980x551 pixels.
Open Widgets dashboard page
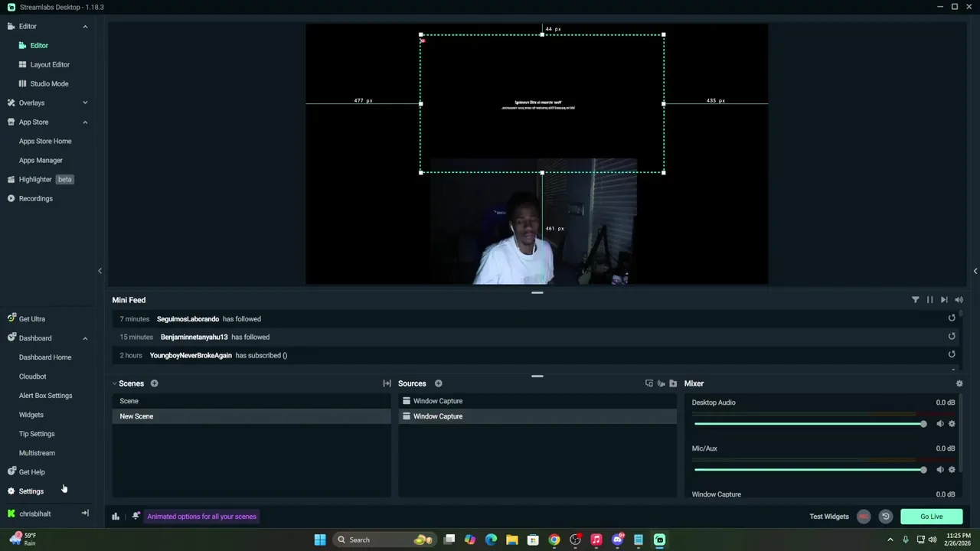pyautogui.click(x=31, y=415)
